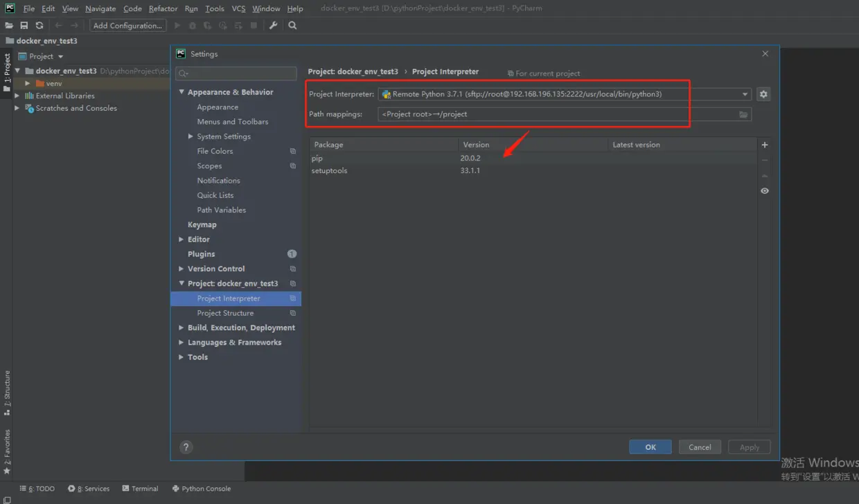The height and width of the screenshot is (504, 859).
Task: Expand Languages & Frameworks section
Action: click(x=181, y=343)
